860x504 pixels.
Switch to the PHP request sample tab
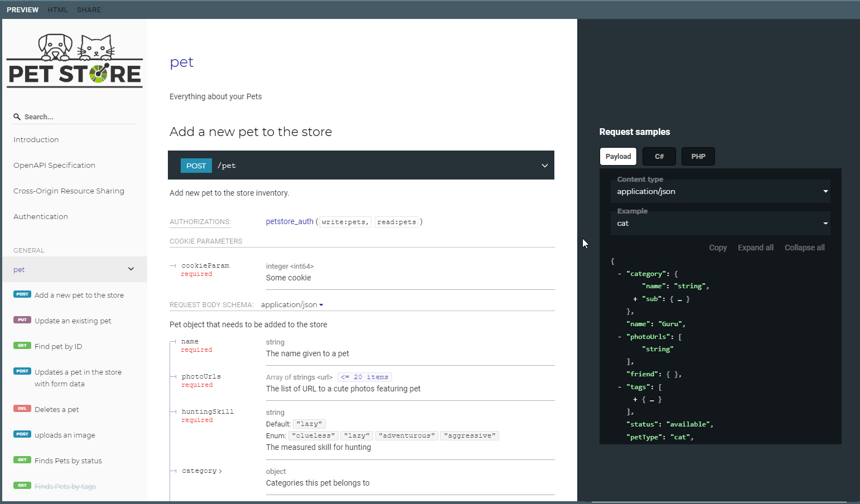(x=698, y=156)
